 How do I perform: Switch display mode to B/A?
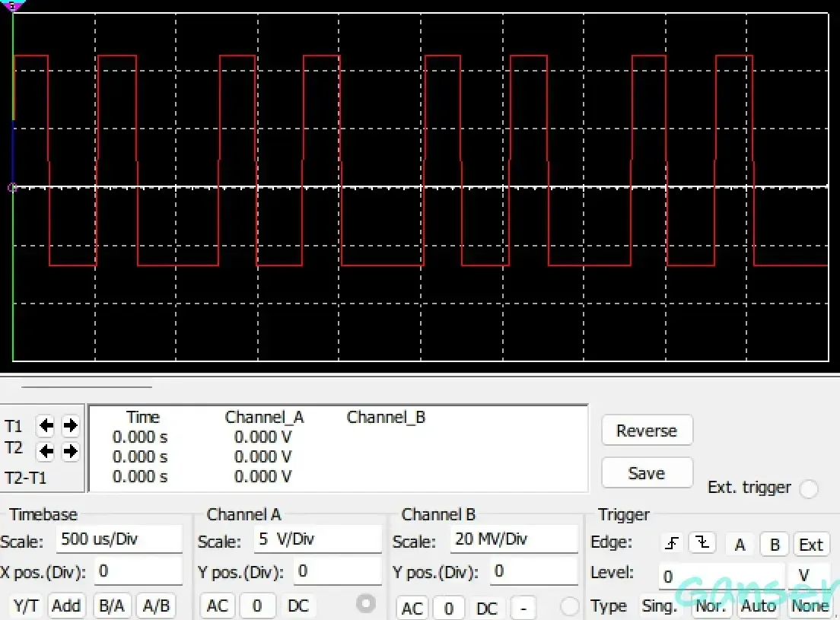point(112,606)
